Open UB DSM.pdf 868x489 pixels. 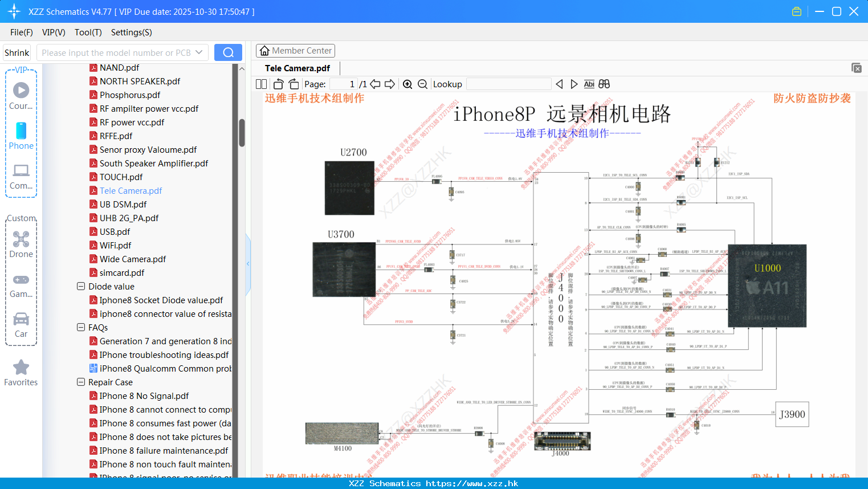123,205
